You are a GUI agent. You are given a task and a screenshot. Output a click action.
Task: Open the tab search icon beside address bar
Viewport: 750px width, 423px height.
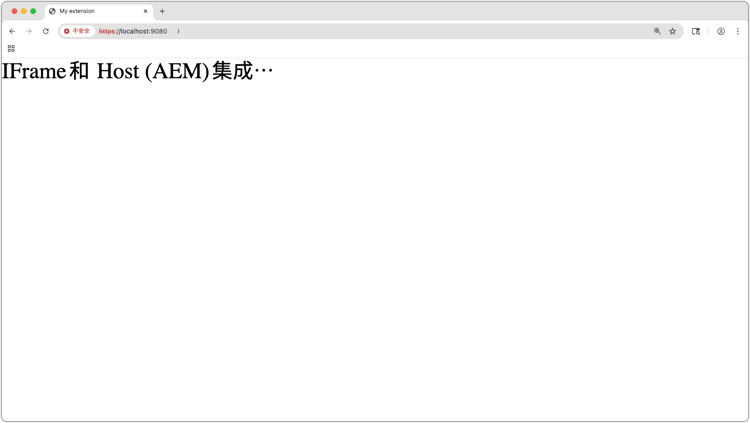[x=696, y=31]
